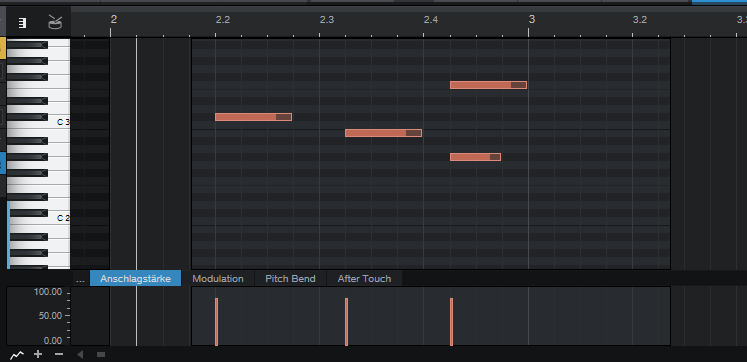This screenshot has width=747, height=362.
Task: Click bar 3 on the timeline ruler
Action: click(532, 20)
